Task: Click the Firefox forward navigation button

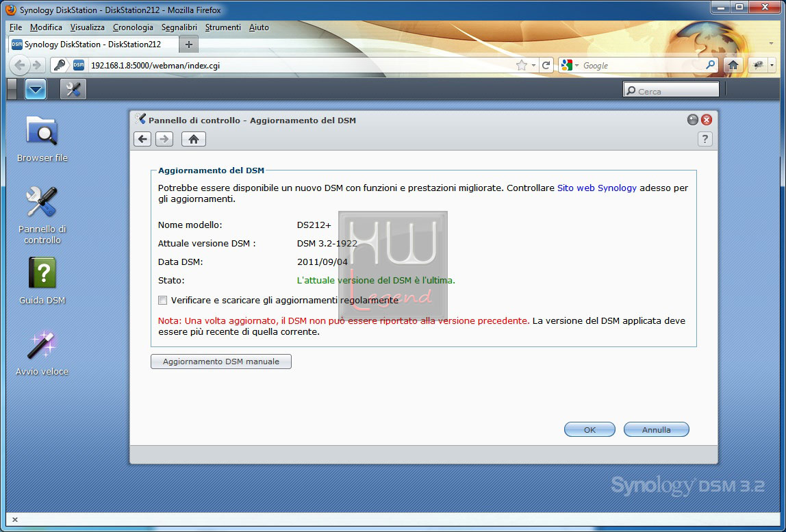Action: tap(36, 65)
